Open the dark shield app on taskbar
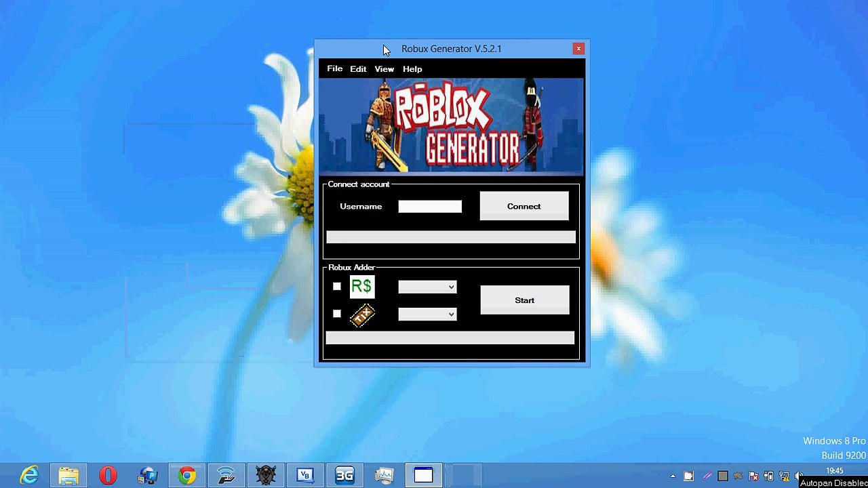The height and width of the screenshot is (488, 868). (265, 475)
